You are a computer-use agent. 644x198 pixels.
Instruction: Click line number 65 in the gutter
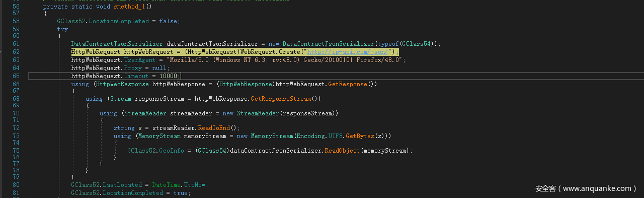[x=16, y=76]
